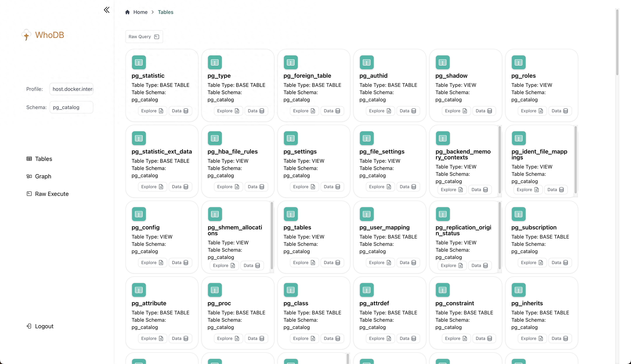This screenshot has height=364, width=631.
Task: Click the pg_authid table icon
Action: tap(366, 62)
